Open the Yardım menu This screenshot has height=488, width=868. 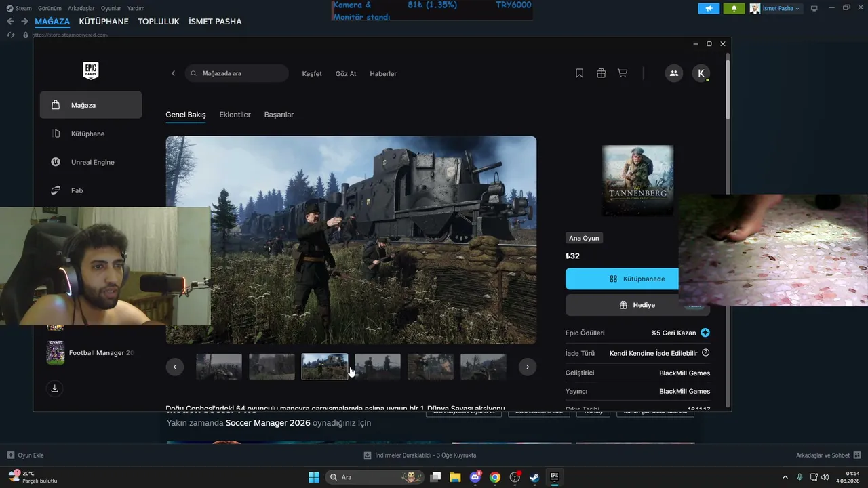tap(136, 8)
